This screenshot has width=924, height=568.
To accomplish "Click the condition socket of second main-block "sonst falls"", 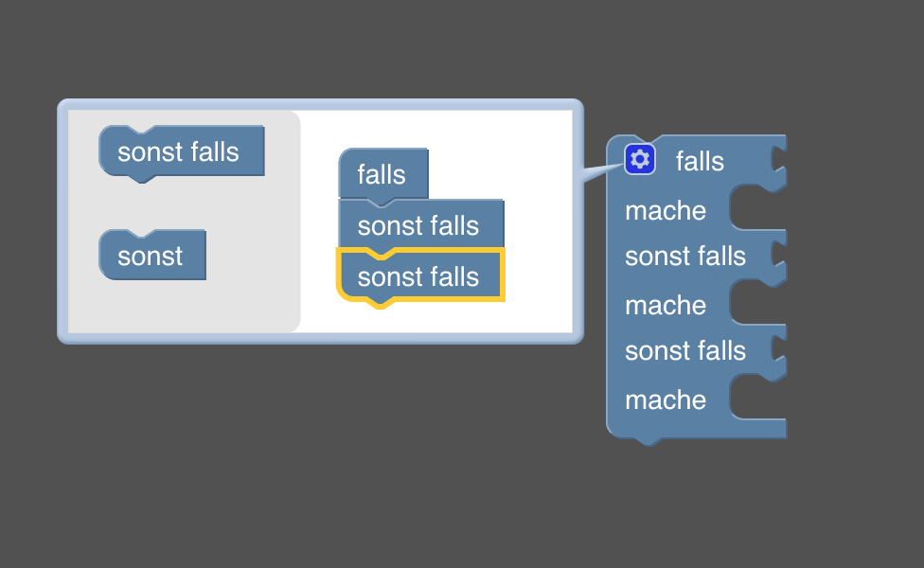I will pyautogui.click(x=780, y=351).
